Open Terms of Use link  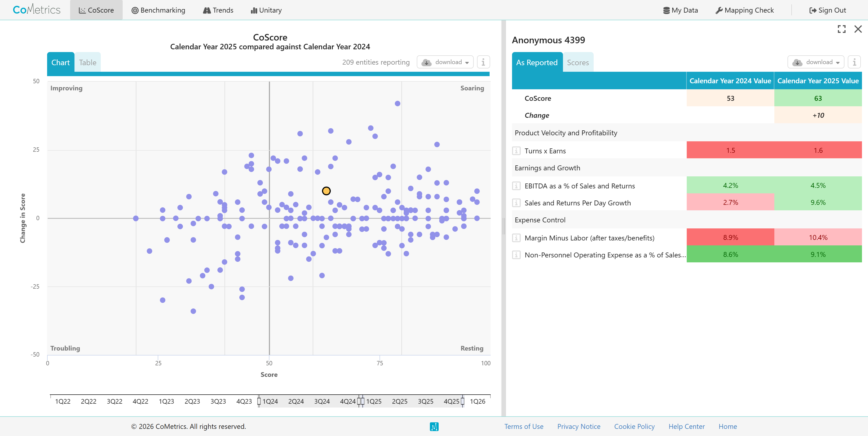pos(524,426)
